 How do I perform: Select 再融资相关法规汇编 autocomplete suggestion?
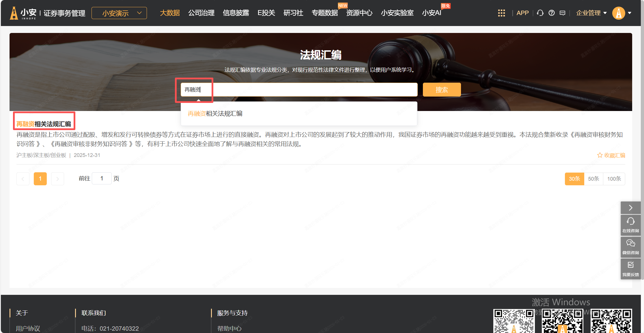tap(215, 114)
